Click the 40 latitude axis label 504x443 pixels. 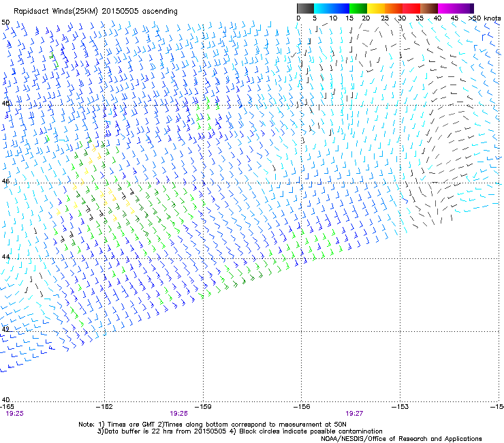click(5, 399)
